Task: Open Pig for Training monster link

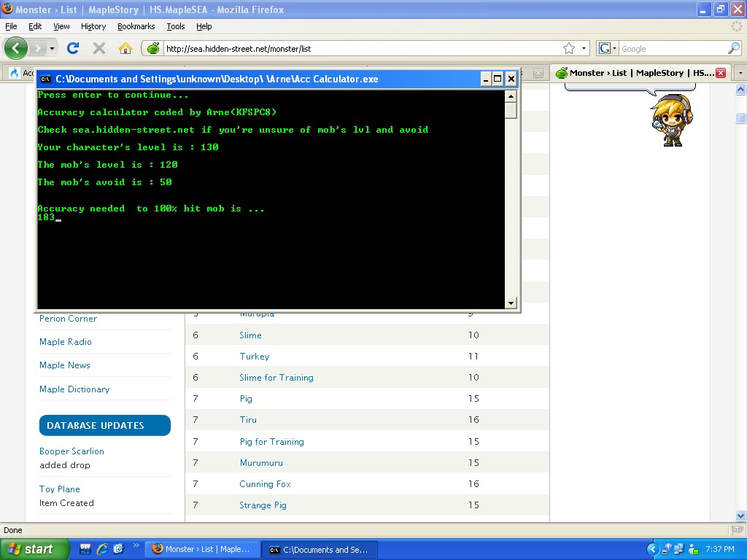Action: tap(271, 441)
